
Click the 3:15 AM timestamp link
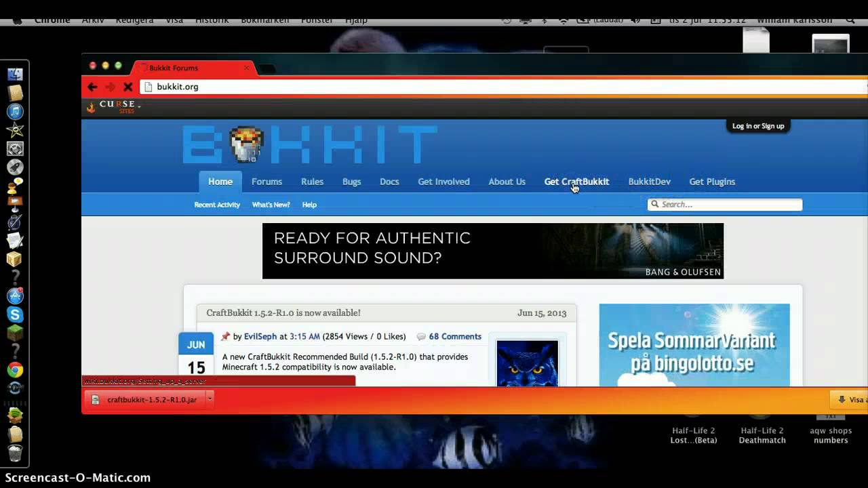pos(304,337)
